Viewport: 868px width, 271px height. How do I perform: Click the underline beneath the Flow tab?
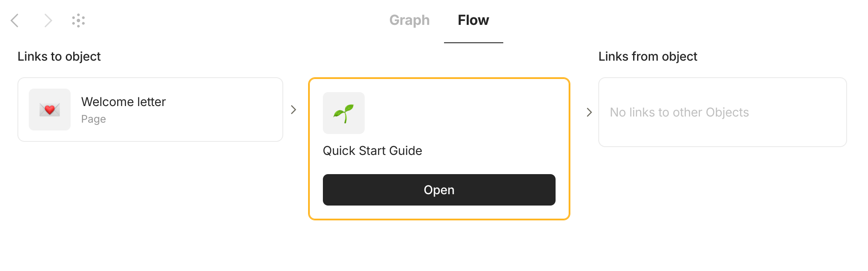(x=473, y=43)
